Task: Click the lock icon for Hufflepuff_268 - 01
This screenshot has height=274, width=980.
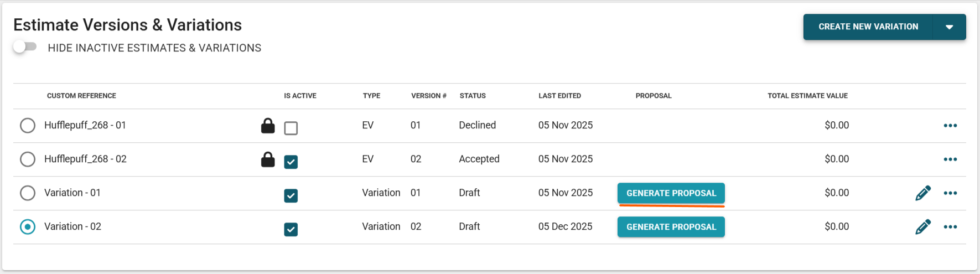Action: pos(268,126)
